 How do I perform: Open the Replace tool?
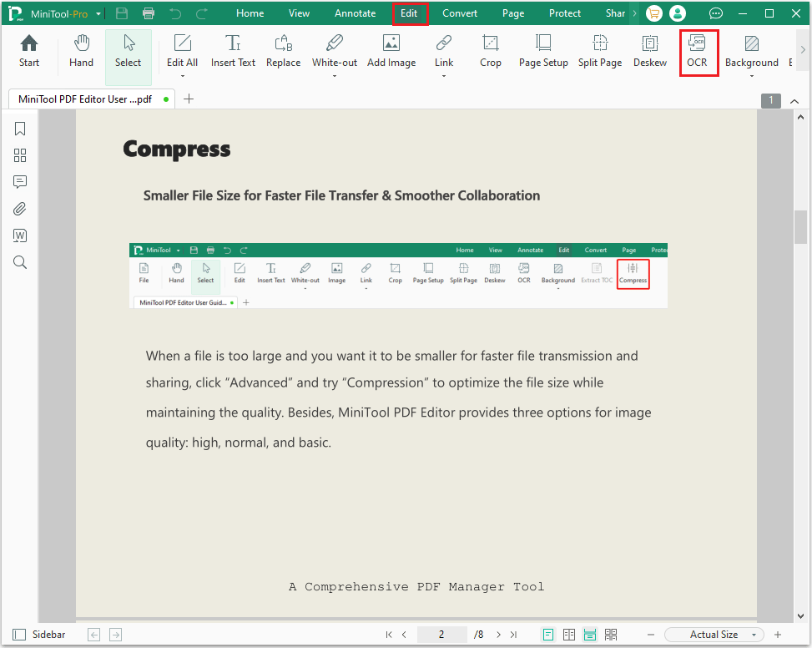point(283,51)
